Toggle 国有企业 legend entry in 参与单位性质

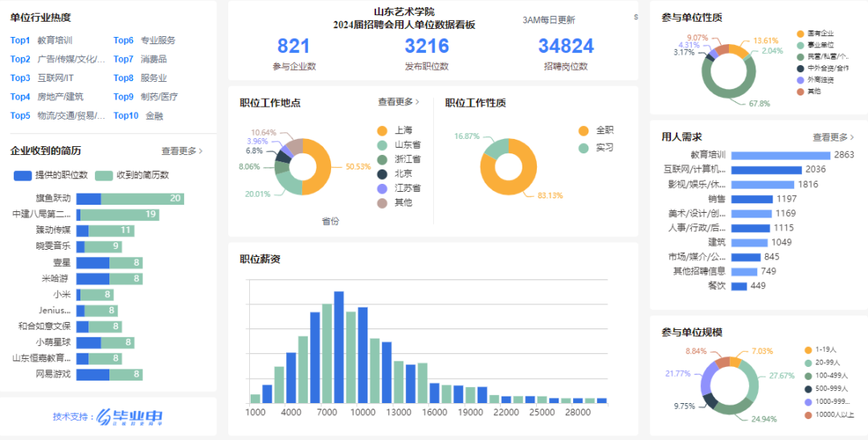(x=816, y=34)
